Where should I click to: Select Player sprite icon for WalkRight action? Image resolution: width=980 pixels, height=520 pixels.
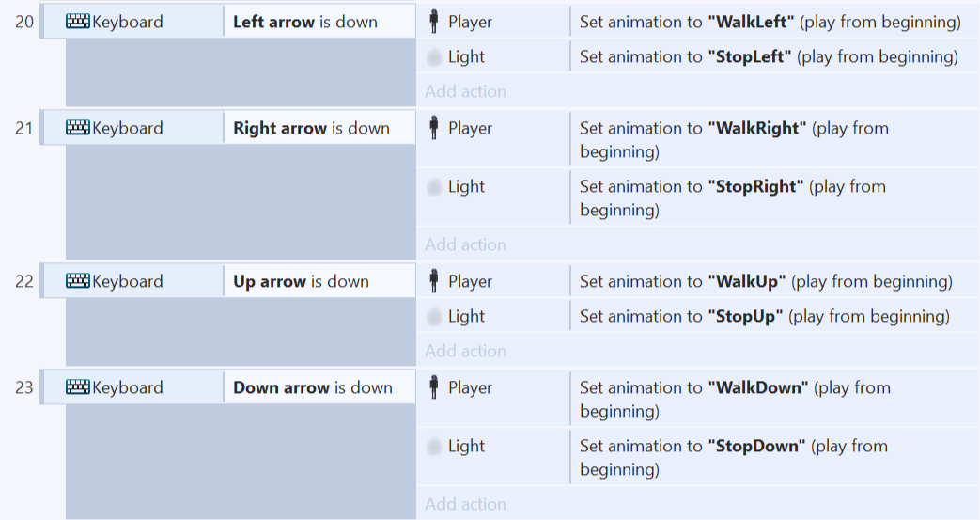tap(434, 128)
